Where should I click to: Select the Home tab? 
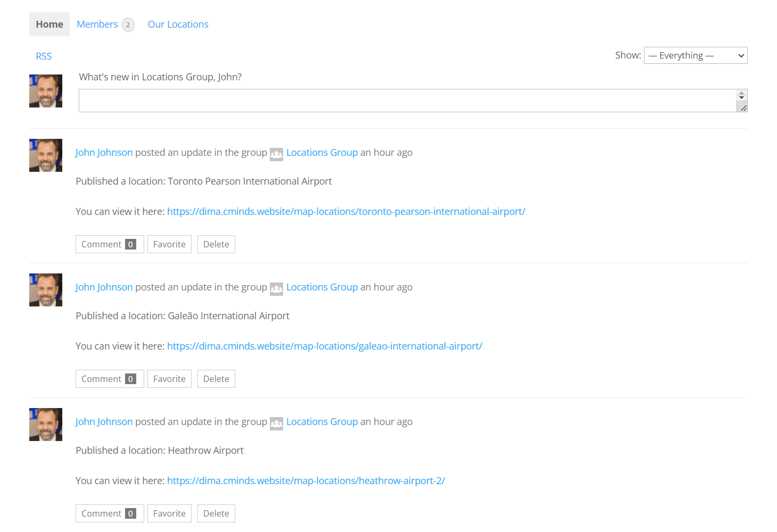click(49, 24)
